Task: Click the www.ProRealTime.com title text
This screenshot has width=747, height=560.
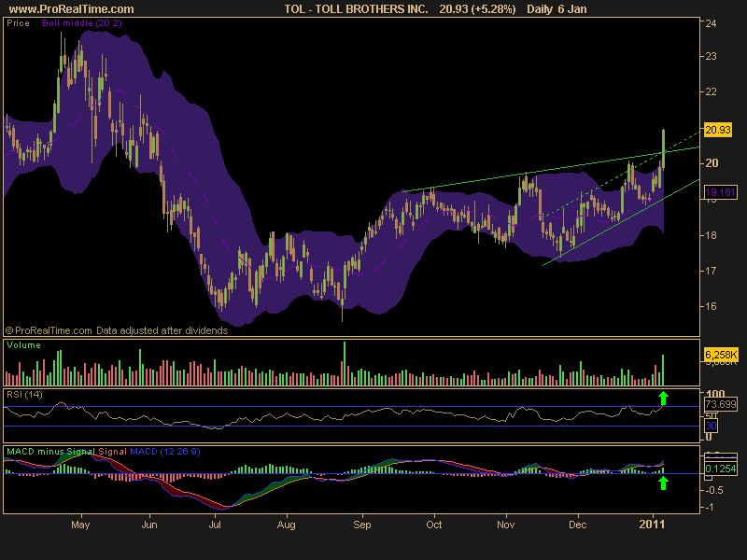Action: (x=72, y=9)
